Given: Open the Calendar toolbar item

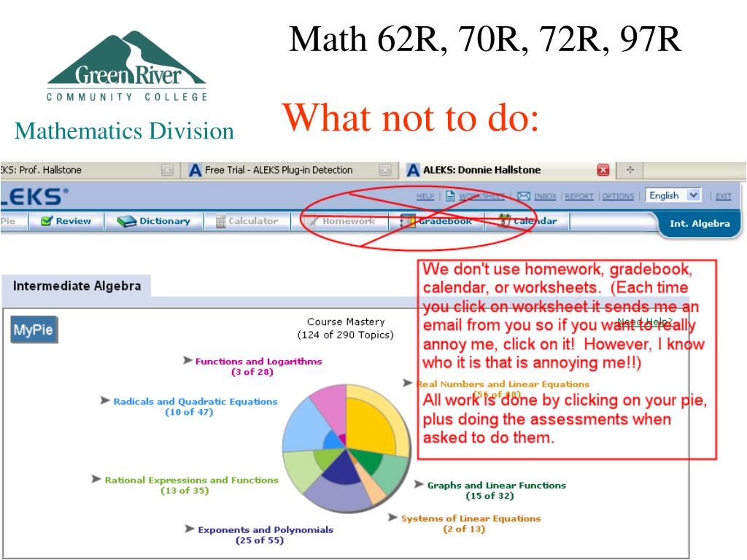Looking at the screenshot, I should click(x=527, y=222).
